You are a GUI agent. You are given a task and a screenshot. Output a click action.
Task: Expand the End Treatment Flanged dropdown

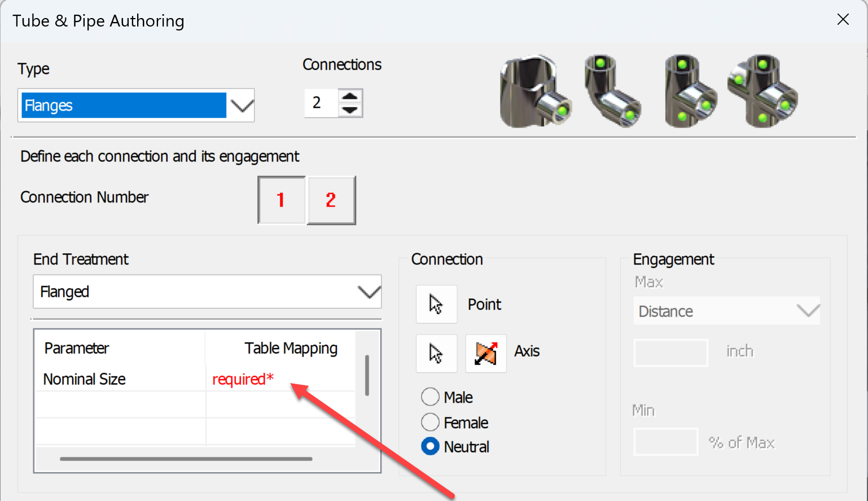click(x=369, y=292)
